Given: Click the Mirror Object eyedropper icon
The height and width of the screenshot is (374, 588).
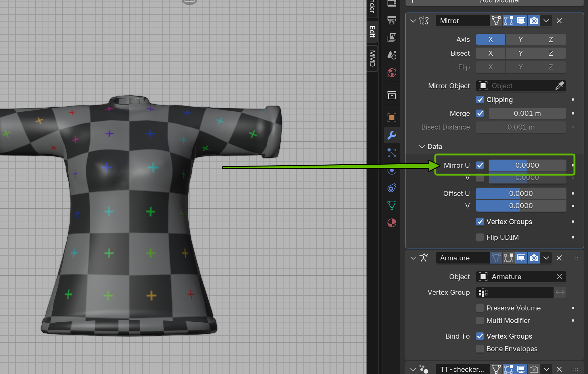Looking at the screenshot, I should click(x=559, y=86).
